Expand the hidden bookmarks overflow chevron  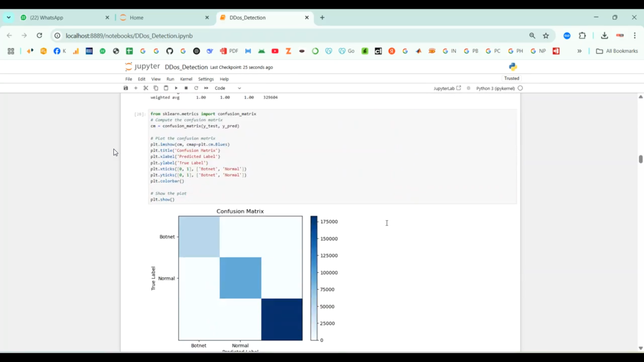coord(579,51)
